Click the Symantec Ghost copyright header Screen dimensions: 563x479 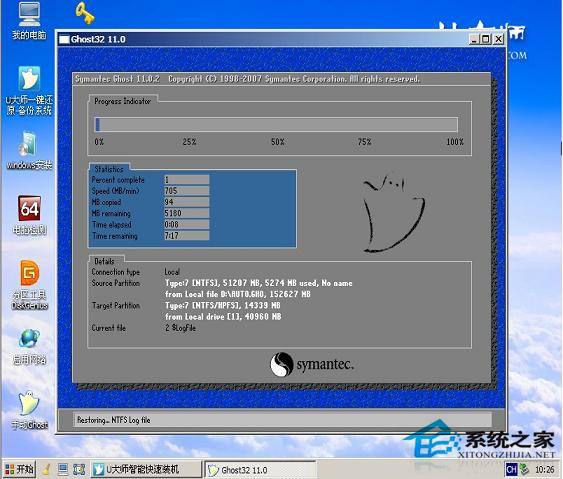[x=247, y=79]
